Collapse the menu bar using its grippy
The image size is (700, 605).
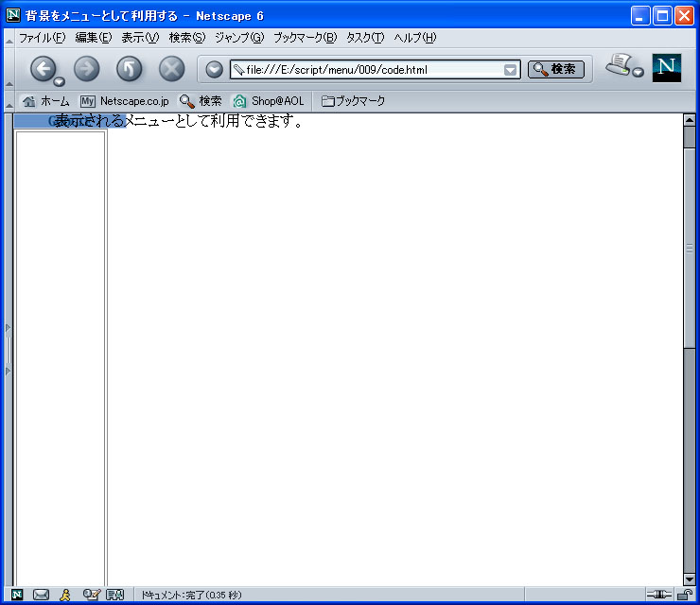pyautogui.click(x=9, y=39)
